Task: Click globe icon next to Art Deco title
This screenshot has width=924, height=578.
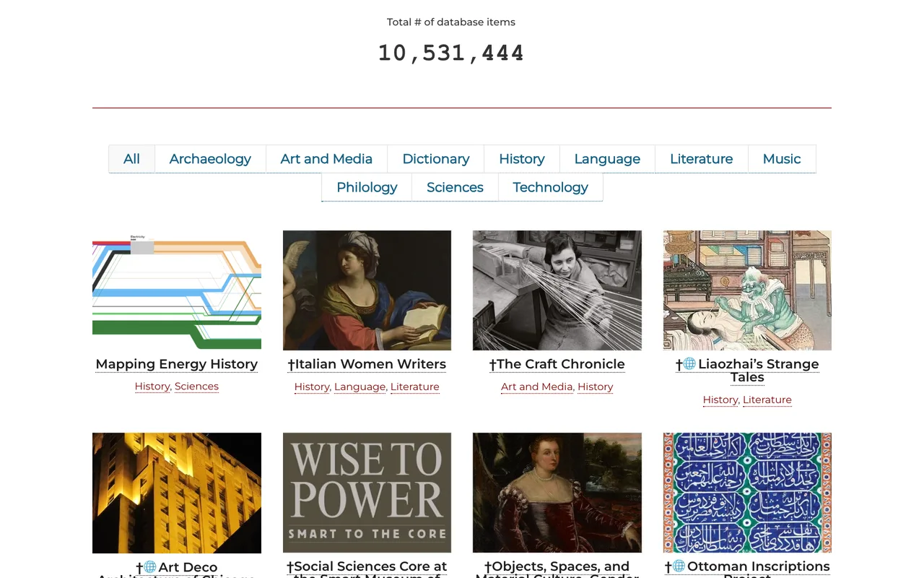Action: tap(150, 567)
